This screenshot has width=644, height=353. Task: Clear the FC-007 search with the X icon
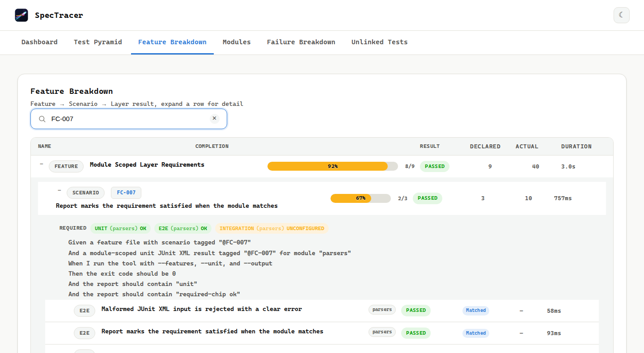214,118
